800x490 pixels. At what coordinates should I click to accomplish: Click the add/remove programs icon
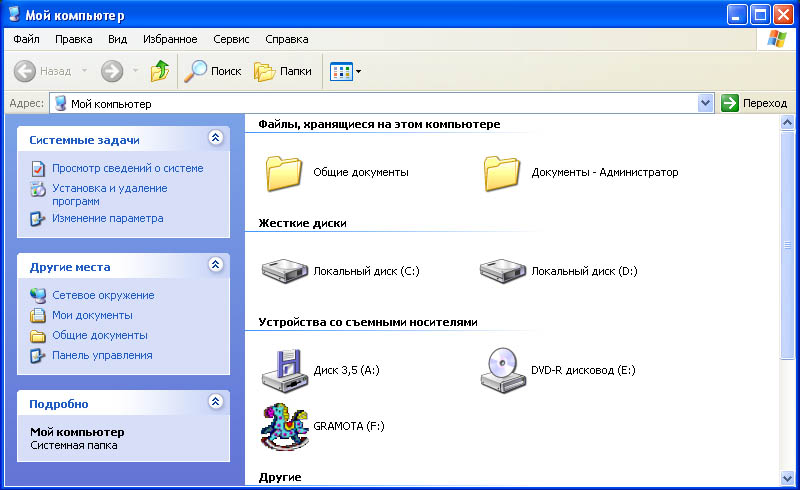click(38, 189)
